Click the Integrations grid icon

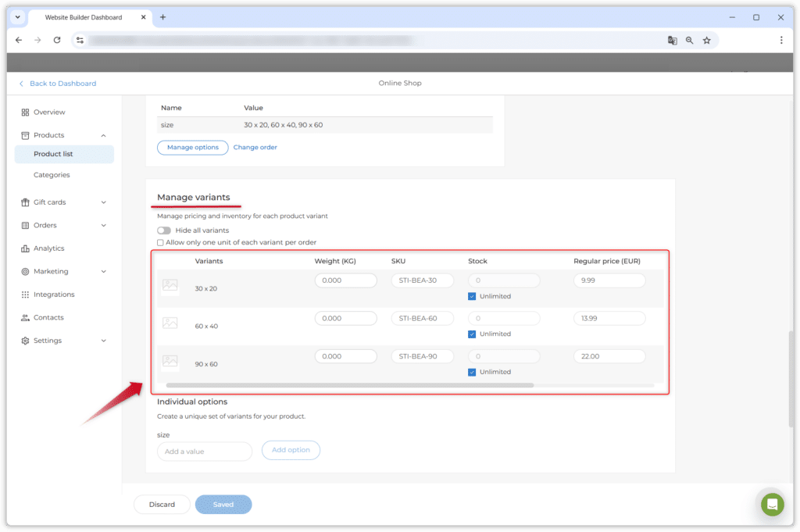click(25, 295)
